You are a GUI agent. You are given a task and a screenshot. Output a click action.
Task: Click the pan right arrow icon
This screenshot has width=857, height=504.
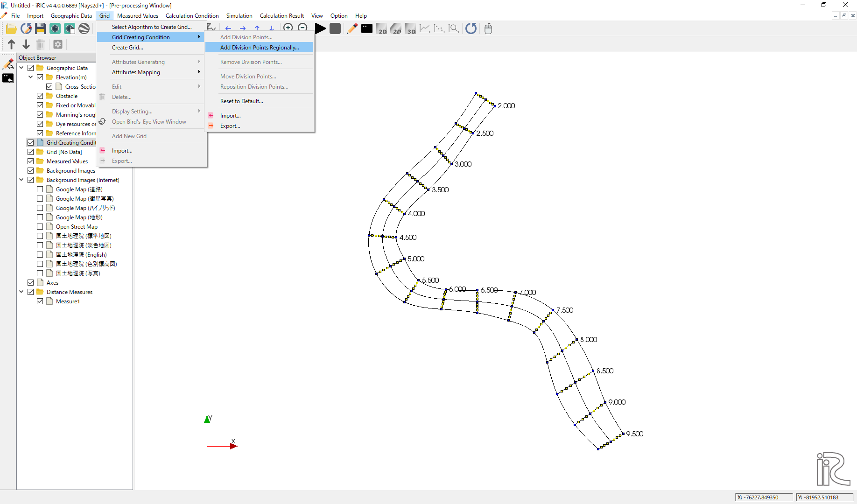click(243, 28)
